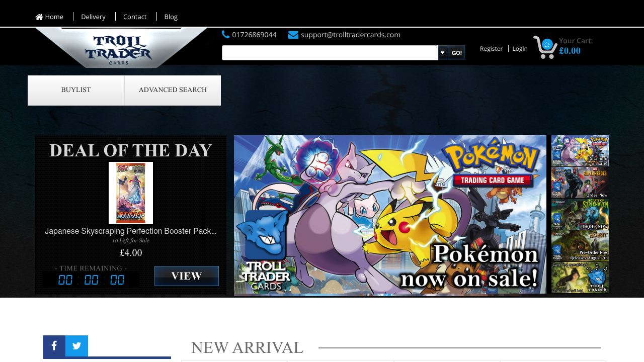Go to the Blog
This screenshot has width=644, height=362.
click(x=171, y=17)
